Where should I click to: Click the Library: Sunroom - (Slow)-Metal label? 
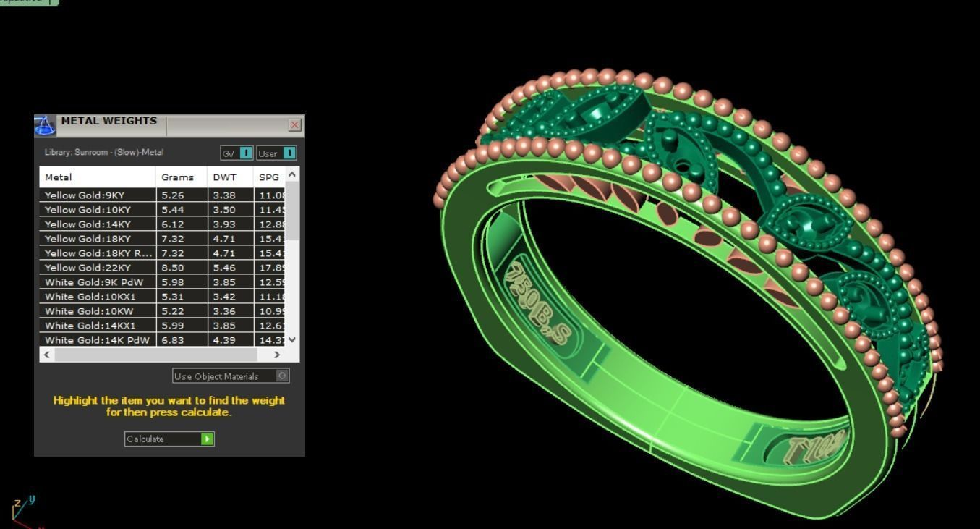(x=104, y=153)
